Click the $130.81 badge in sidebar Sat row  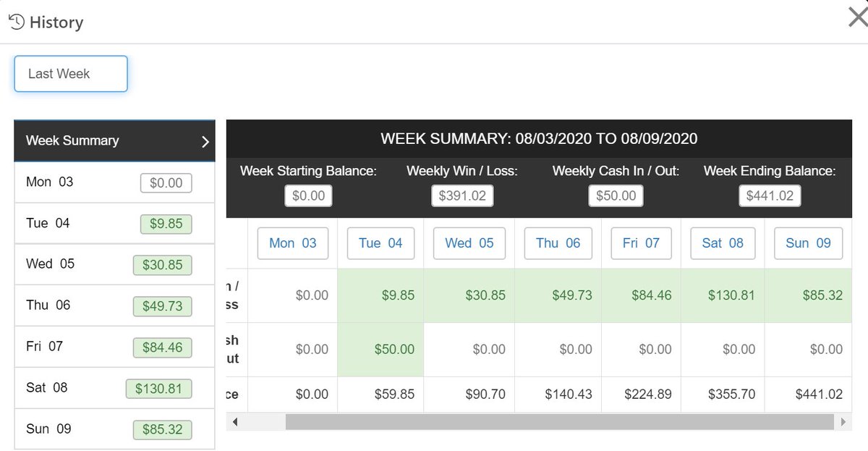point(159,389)
